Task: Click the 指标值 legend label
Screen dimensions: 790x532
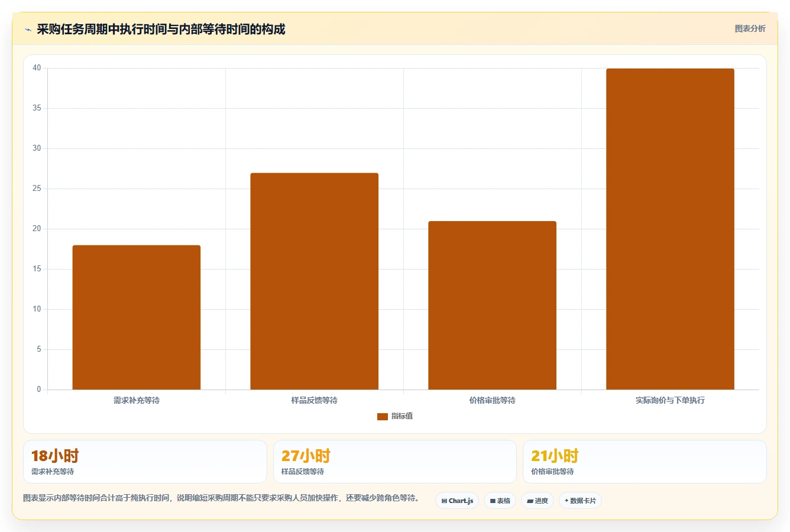Action: click(402, 416)
